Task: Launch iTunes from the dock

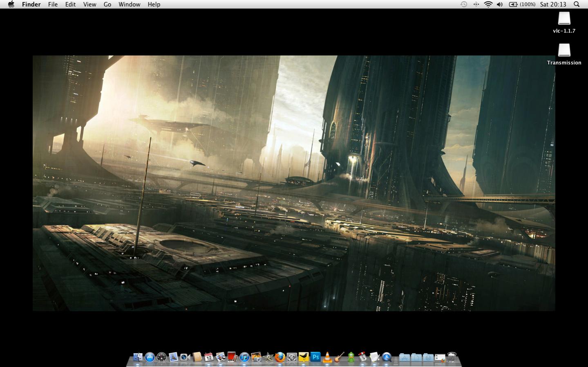Action: (244, 357)
